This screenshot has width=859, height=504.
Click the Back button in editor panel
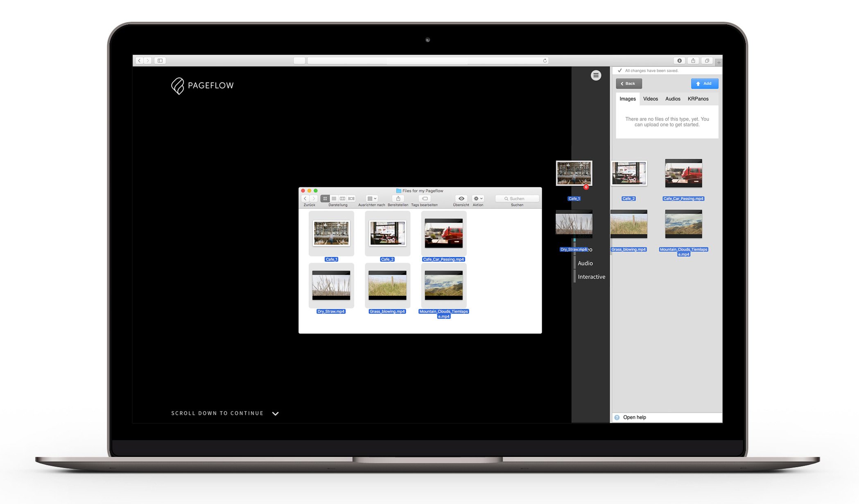click(628, 83)
